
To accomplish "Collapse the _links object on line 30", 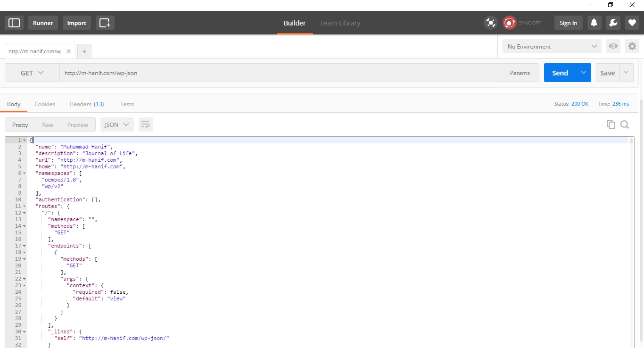I will (x=24, y=331).
